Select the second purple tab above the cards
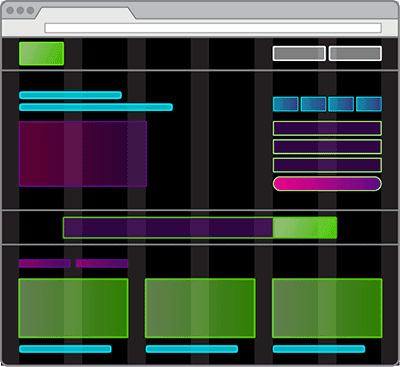Viewport: 400px width, 367px height. point(102,263)
